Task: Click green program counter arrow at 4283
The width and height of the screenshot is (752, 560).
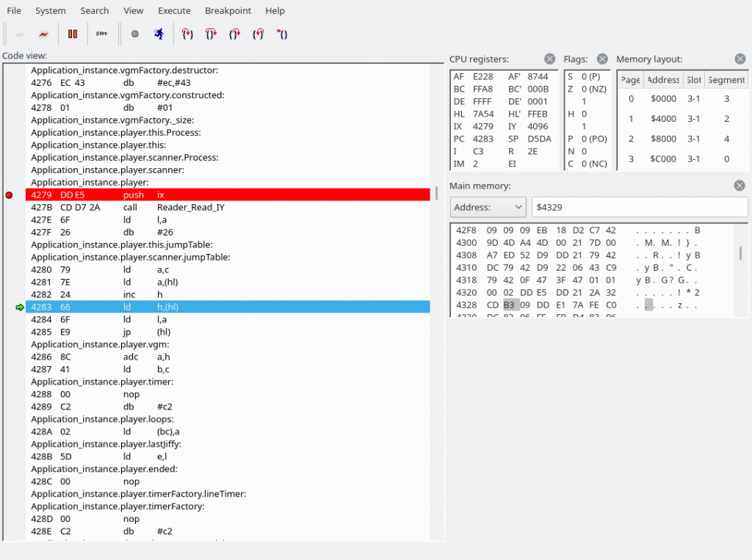Action: click(x=20, y=308)
